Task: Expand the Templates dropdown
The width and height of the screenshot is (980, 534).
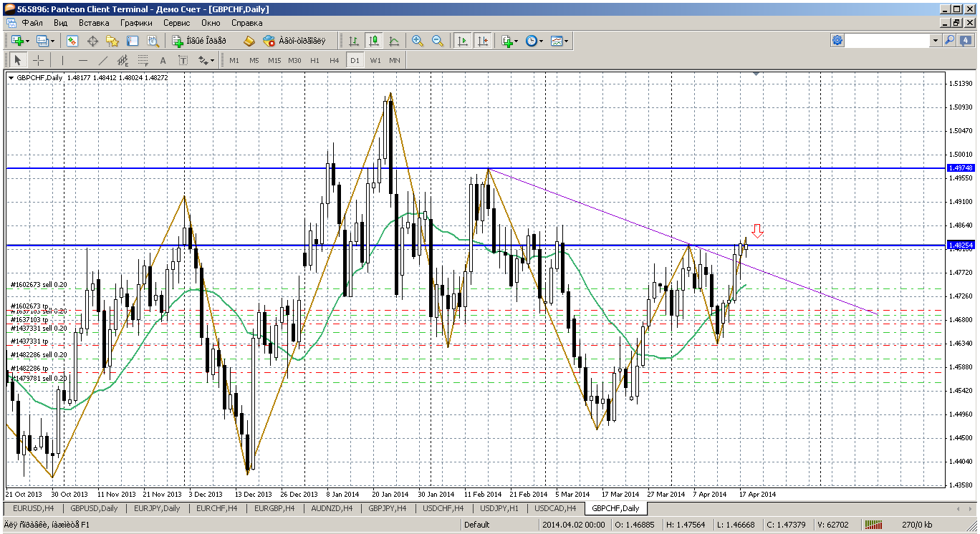Action: pyautogui.click(x=567, y=42)
